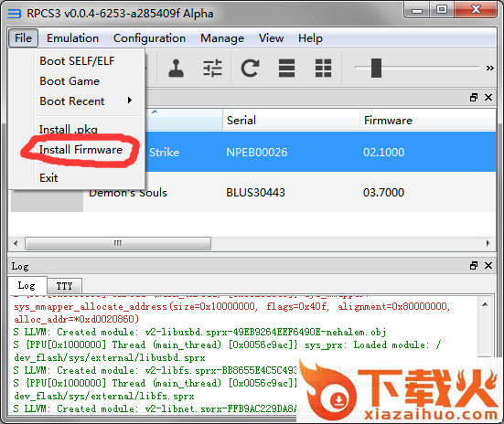Open the Manage menu
504x424 pixels.
click(x=222, y=38)
